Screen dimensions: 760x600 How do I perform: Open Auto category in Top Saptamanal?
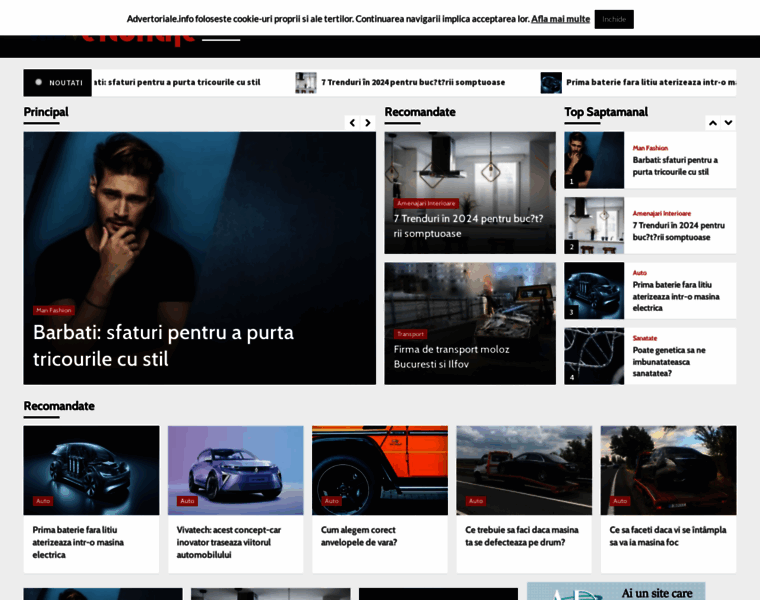tap(639, 273)
